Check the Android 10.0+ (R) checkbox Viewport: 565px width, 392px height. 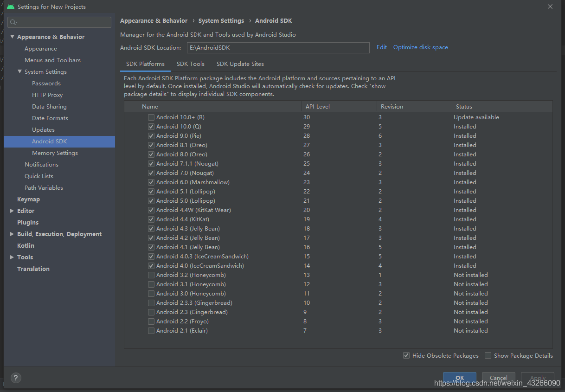coord(151,117)
